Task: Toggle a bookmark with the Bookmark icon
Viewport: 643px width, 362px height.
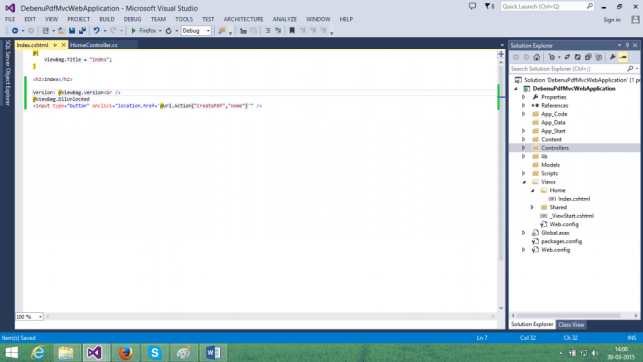Action: click(292, 31)
